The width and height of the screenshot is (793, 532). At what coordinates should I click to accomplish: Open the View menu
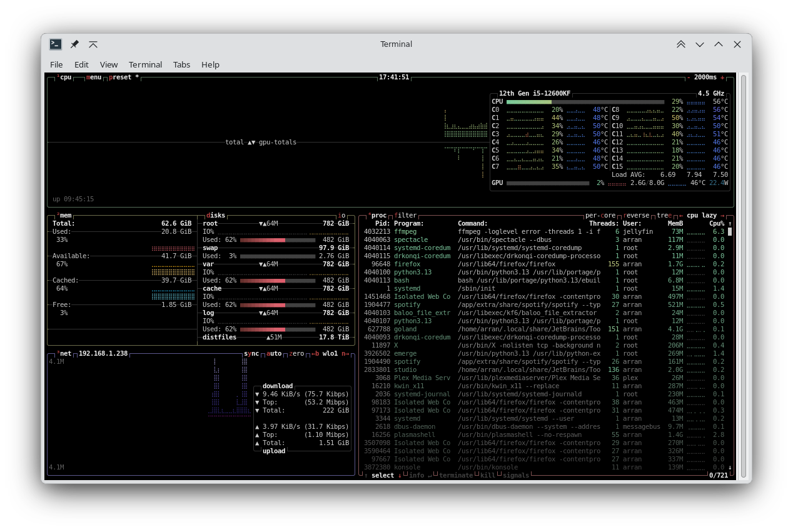(x=109, y=64)
